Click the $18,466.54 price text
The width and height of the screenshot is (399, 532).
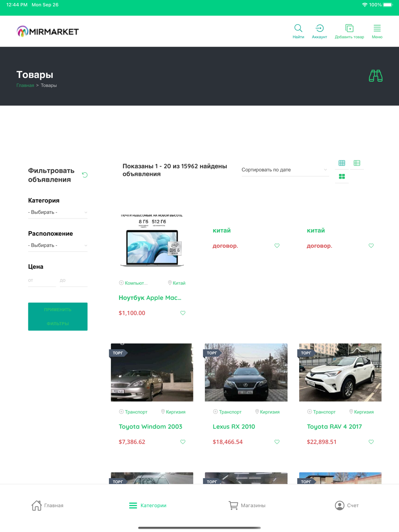[x=227, y=442]
